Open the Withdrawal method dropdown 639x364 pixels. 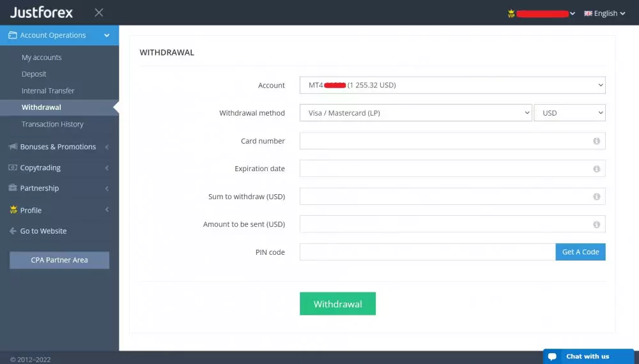(416, 113)
